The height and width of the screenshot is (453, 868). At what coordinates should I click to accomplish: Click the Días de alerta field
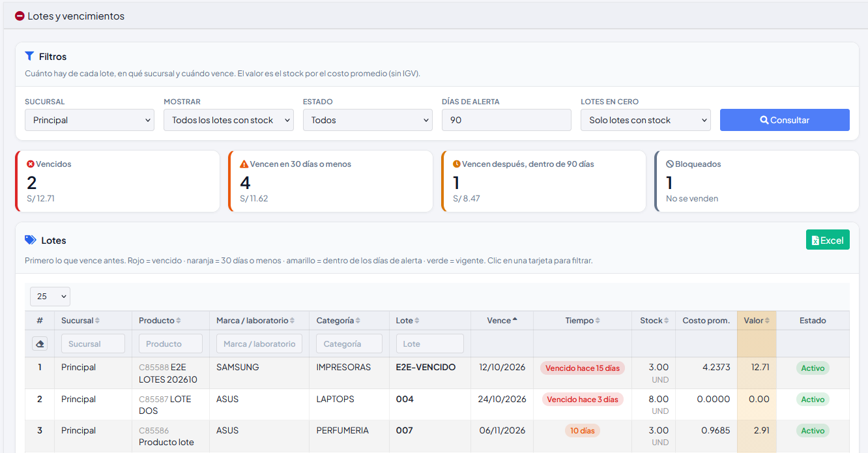tap(506, 120)
